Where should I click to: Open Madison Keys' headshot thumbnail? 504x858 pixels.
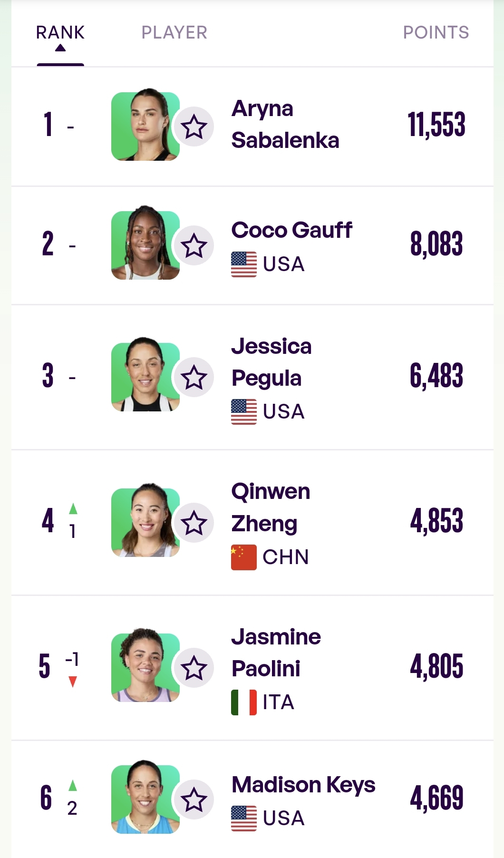point(145,797)
